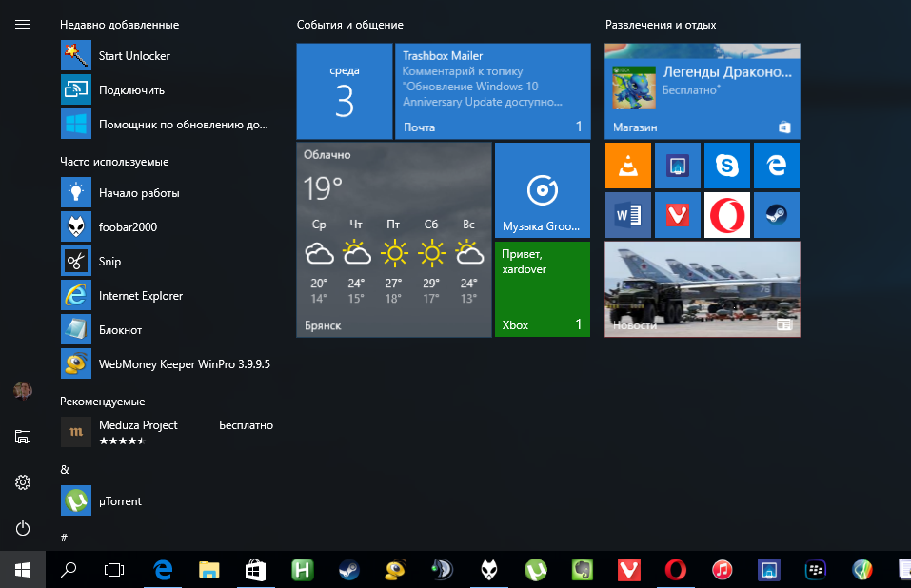Click the 'Рекомендуемые' heading
911x588 pixels.
102,402
